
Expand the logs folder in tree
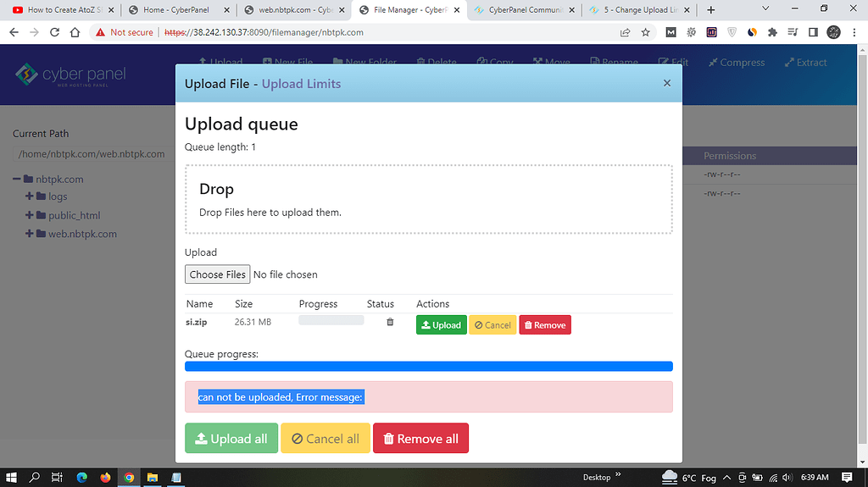coord(30,196)
